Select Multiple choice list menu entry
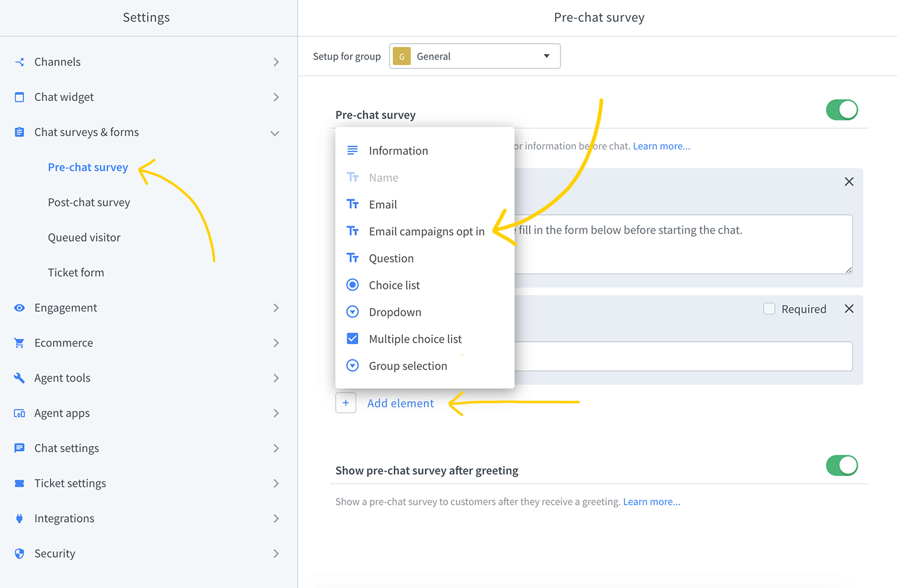Screen dimensions: 897x588 (425, 339)
